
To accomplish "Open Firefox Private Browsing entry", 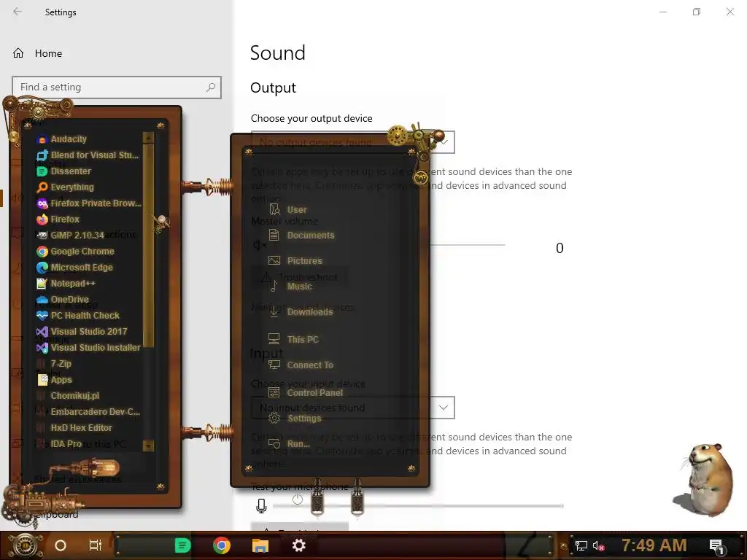I will tap(89, 203).
